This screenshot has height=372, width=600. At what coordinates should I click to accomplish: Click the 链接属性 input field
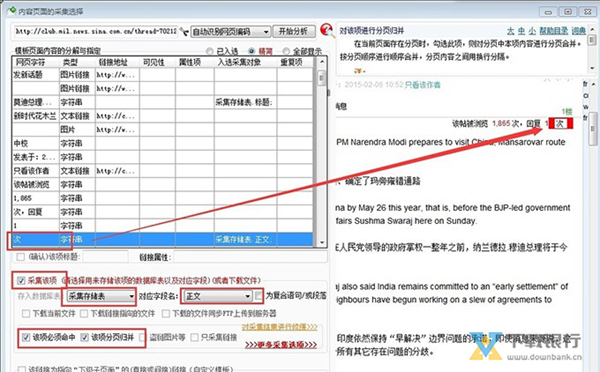(x=250, y=257)
